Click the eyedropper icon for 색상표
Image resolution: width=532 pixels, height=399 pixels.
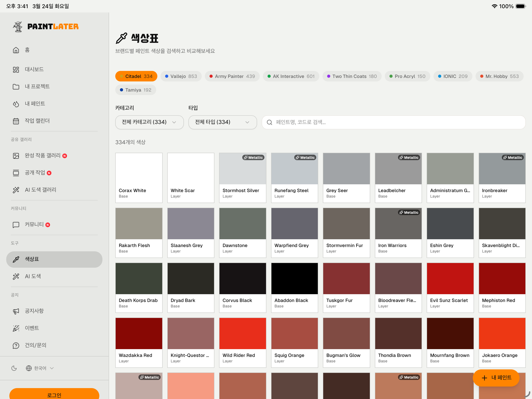pyautogui.click(x=16, y=260)
